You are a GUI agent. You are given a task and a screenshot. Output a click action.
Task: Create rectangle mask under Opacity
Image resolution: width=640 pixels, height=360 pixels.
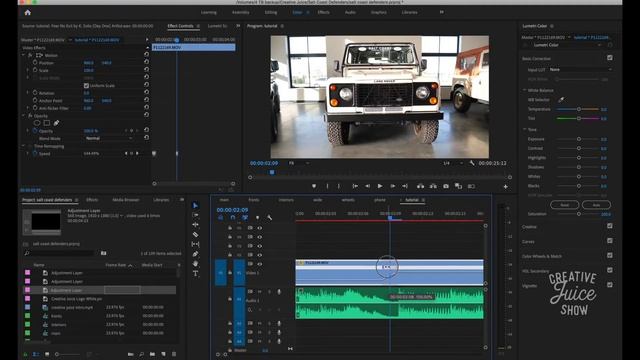(x=47, y=123)
